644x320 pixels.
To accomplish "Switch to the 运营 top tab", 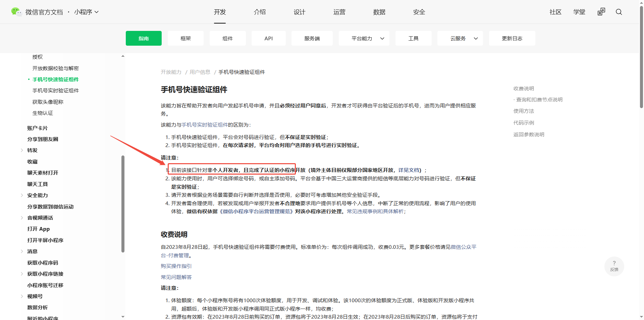I will tap(339, 12).
